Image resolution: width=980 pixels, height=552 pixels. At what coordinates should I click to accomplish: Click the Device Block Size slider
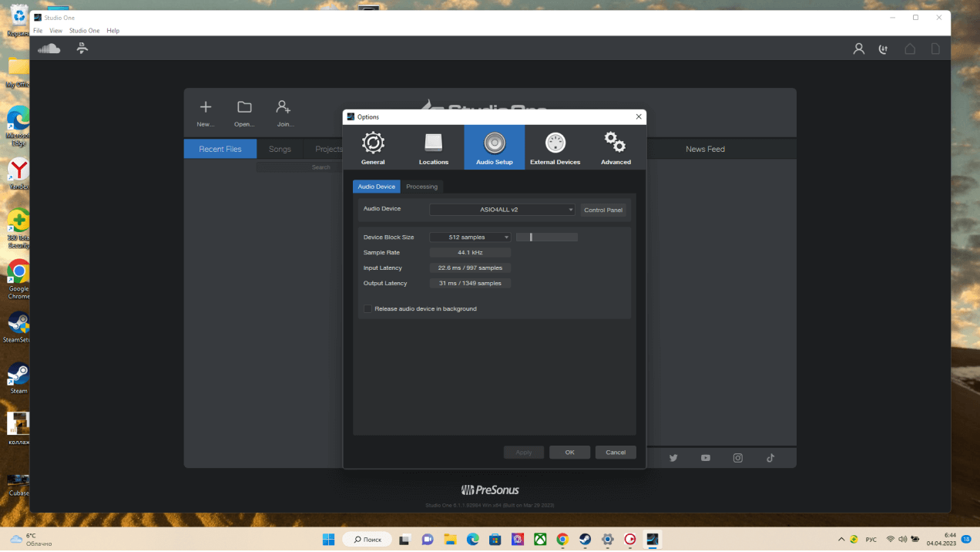coord(546,237)
